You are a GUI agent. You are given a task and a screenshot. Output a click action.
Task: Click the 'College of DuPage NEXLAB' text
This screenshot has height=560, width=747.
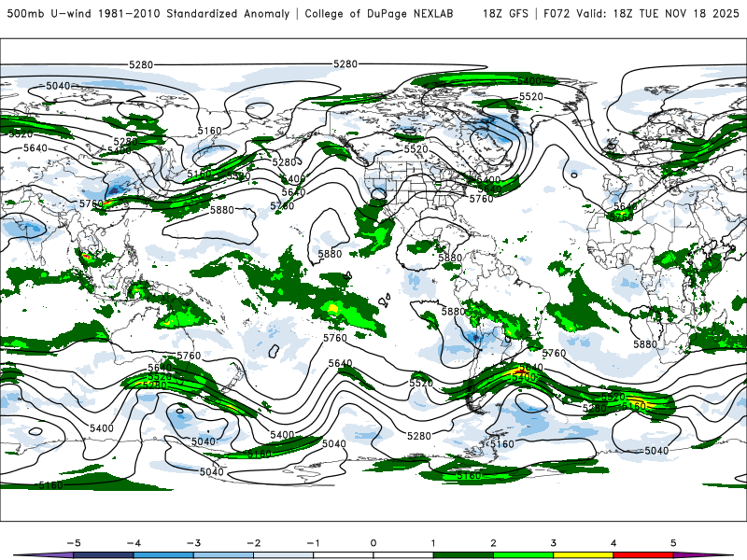[x=379, y=13]
